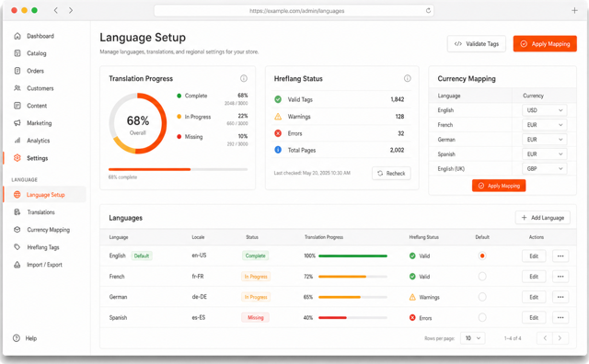Screen dimensions: 589x364
Task: Open currency dropdown for French
Action: point(544,125)
